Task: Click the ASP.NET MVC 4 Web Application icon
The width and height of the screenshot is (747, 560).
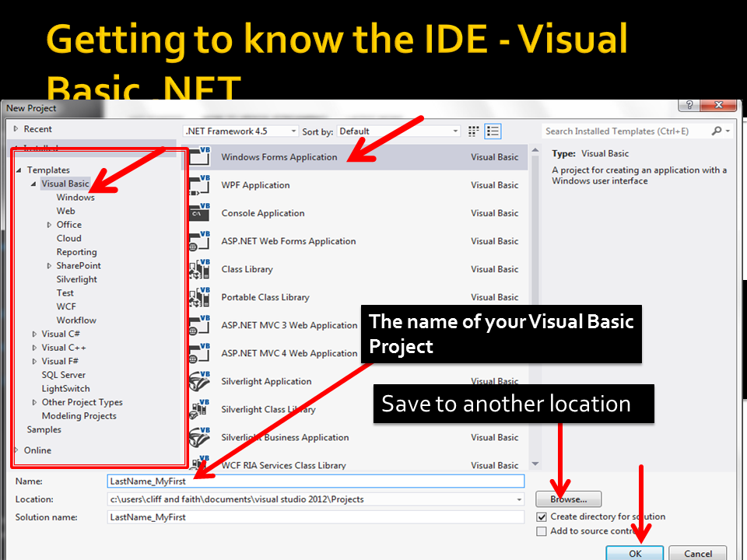Action: pos(200,353)
